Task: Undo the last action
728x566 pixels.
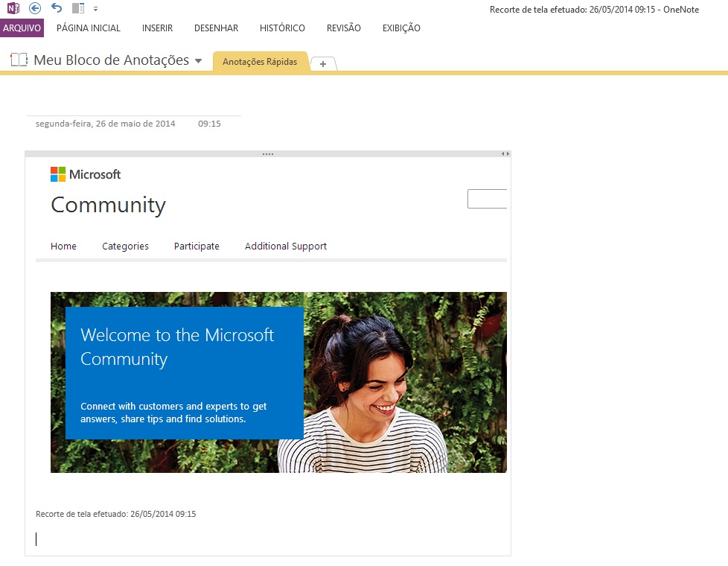Action: 56,8
